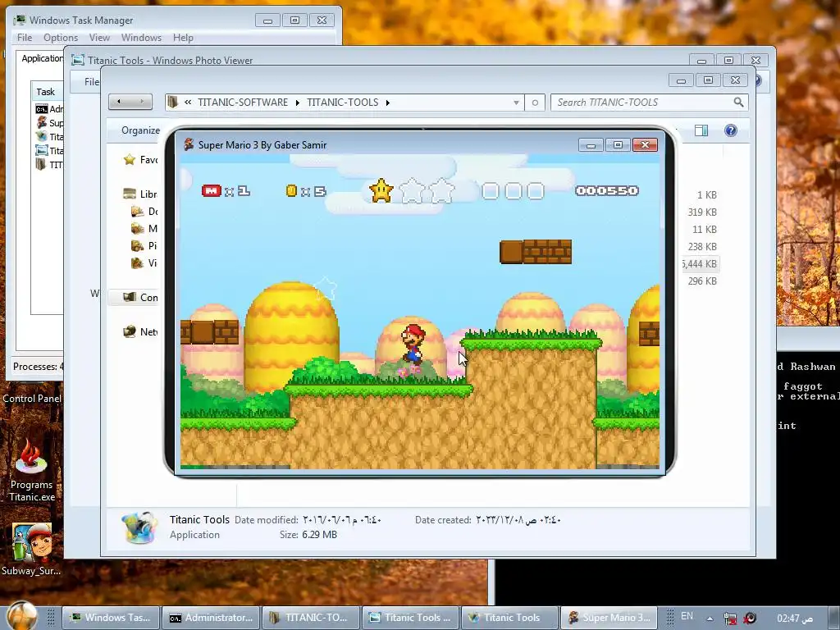The height and width of the screenshot is (630, 840).
Task: Open Task Manager Help menu
Action: 183,38
